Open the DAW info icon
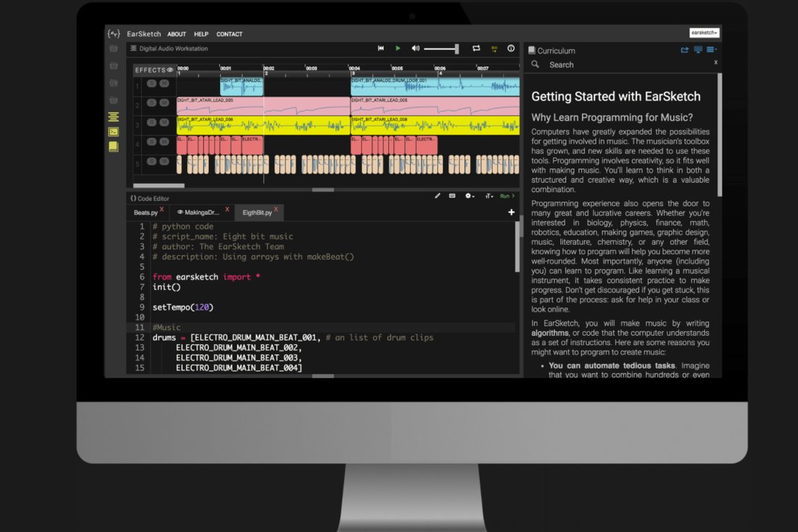This screenshot has height=532, width=798. click(511, 49)
